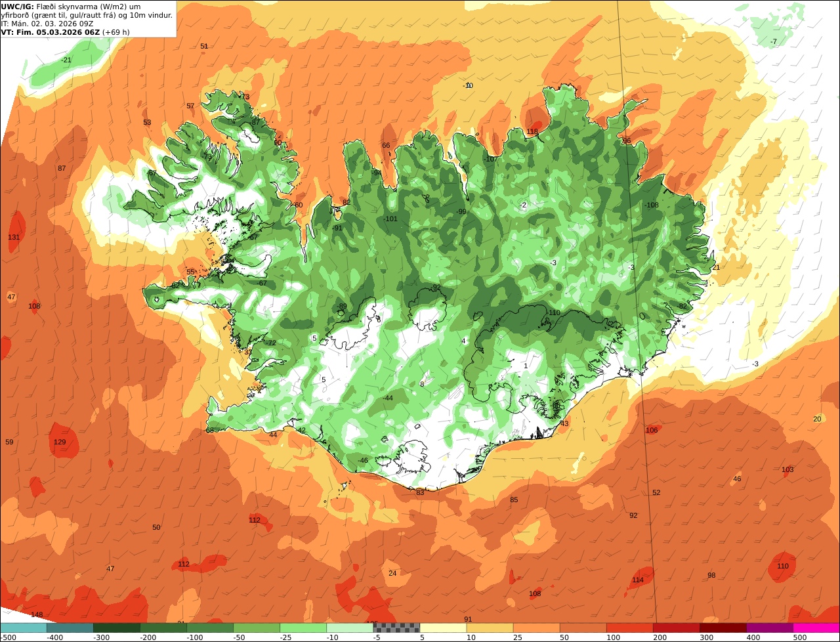Click the magenta legend swatch above 500
The width and height of the screenshot is (840, 642).
click(x=816, y=628)
